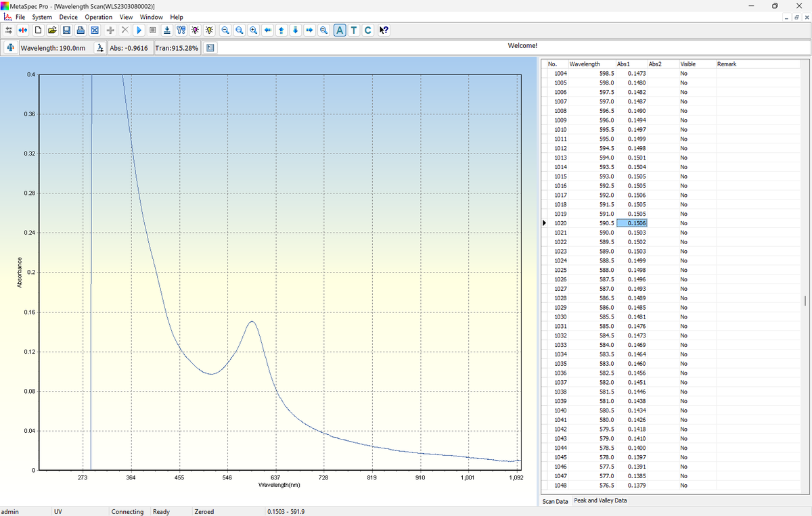Click the instrument tree icon beside Wavelength
Screen dimensions: 812x516
click(x=11, y=48)
